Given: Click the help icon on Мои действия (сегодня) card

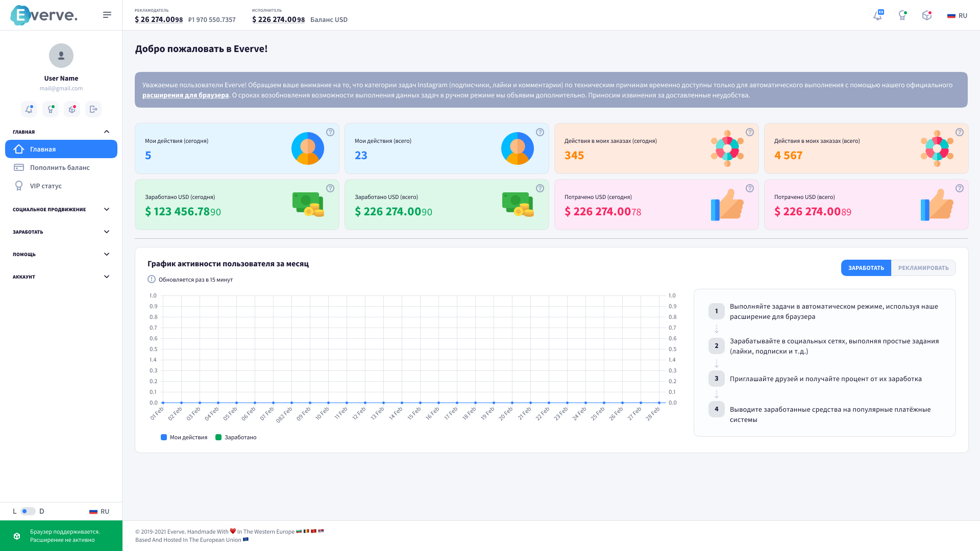Looking at the screenshot, I should (330, 132).
